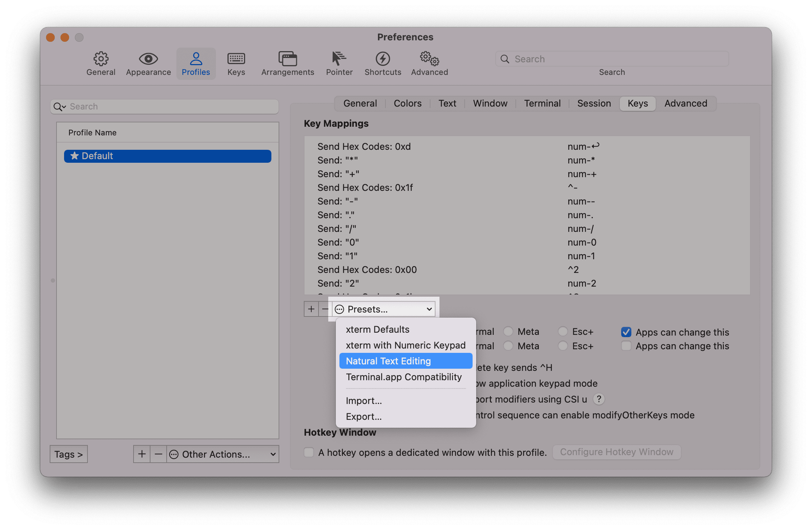Select the Default profile row
812x530 pixels.
click(168, 156)
